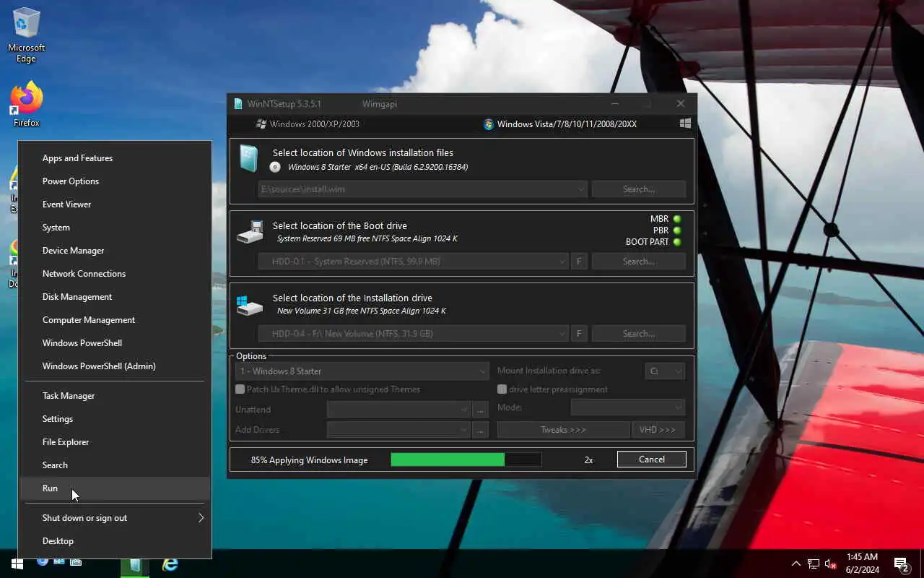Click the Installation drive Windows disk icon
The width and height of the screenshot is (924, 578).
click(250, 305)
